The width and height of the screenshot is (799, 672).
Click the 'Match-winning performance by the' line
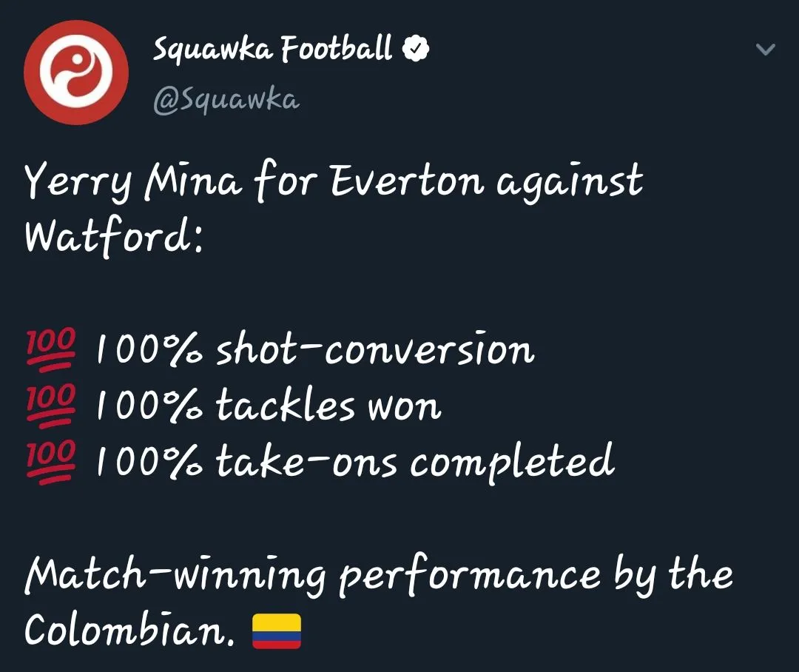379,575
